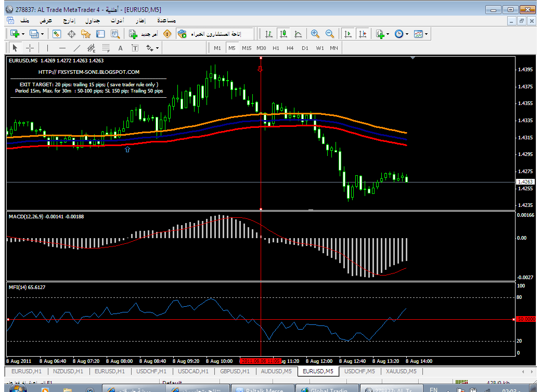Open the ملف (File) menu
The width and height of the screenshot is (541, 392).
(24, 20)
